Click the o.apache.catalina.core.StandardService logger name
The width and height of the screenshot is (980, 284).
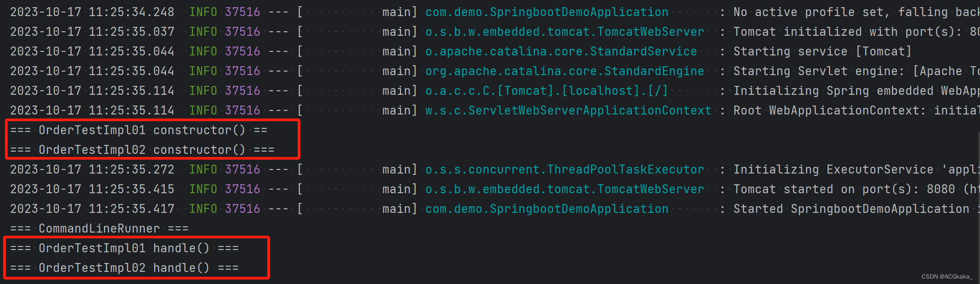coord(561,52)
